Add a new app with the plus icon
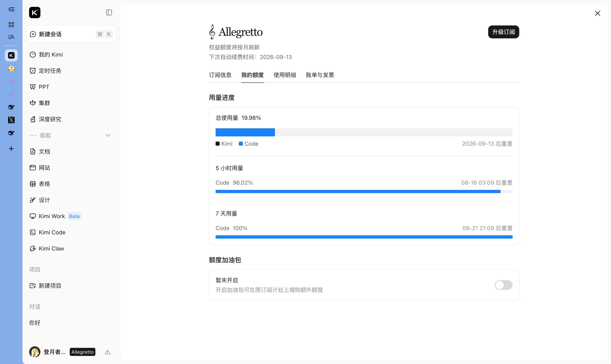This screenshot has height=364, width=611. click(11, 149)
